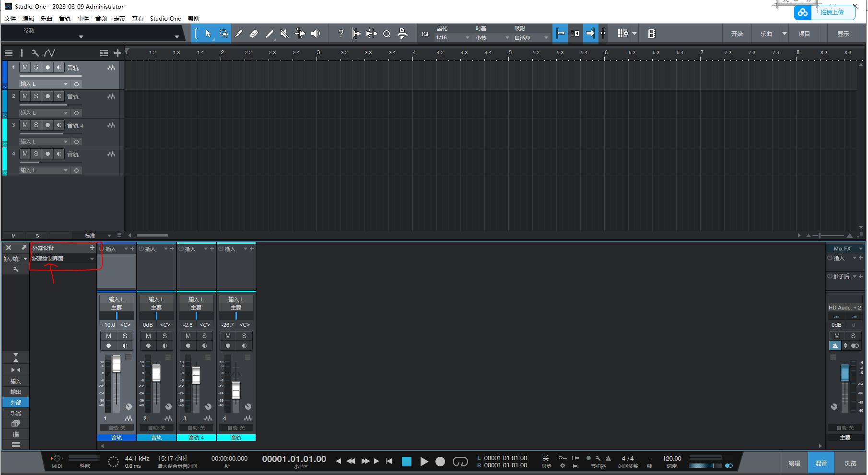Expand 新建控制界面 dropdown in external devices
Screen dimensions: 868x475
coord(92,259)
